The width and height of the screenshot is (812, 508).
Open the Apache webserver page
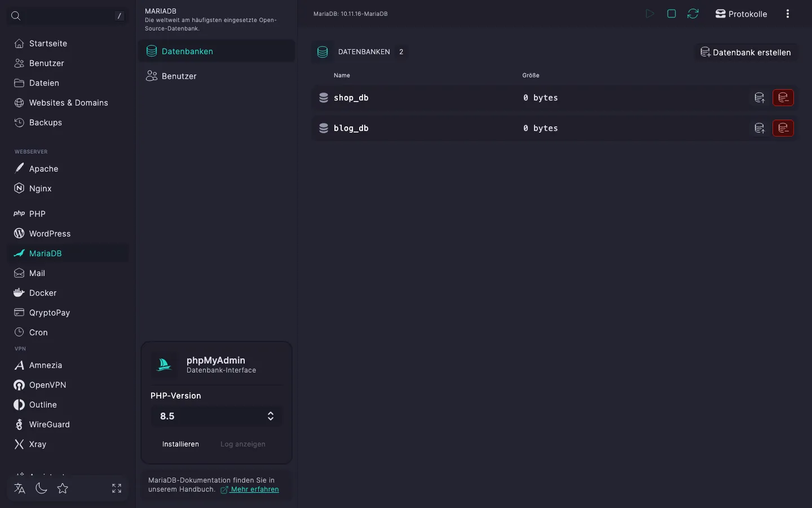click(68, 169)
